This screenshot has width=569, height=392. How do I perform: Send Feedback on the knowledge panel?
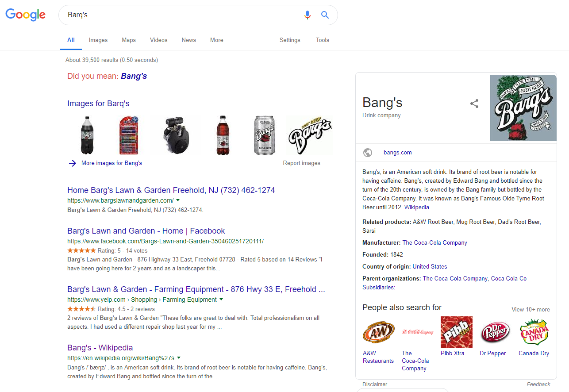538,384
